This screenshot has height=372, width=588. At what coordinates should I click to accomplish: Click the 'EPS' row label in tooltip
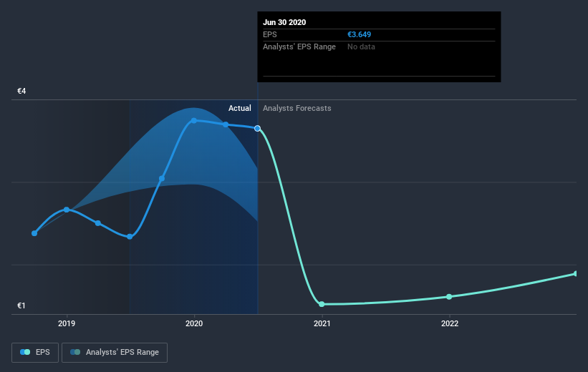point(269,34)
